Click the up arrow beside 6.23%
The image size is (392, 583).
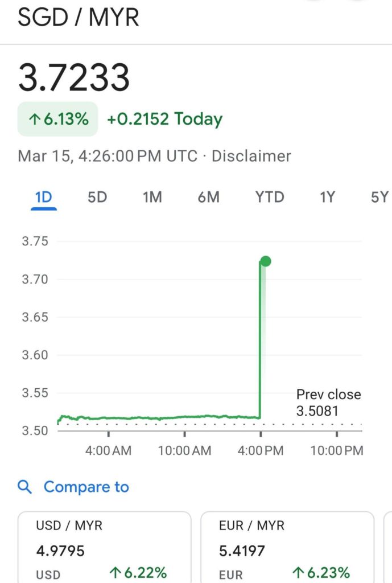point(299,572)
